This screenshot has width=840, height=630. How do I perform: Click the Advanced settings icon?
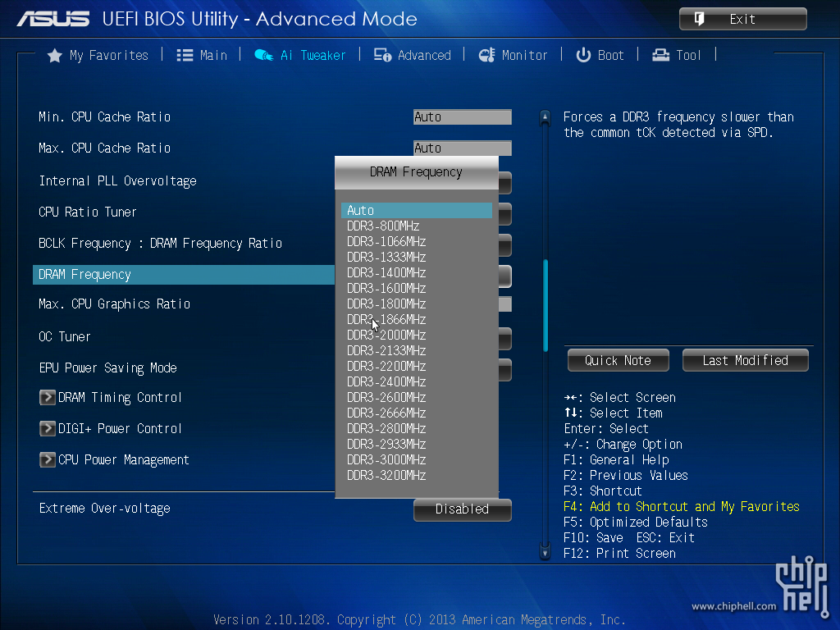coord(382,55)
